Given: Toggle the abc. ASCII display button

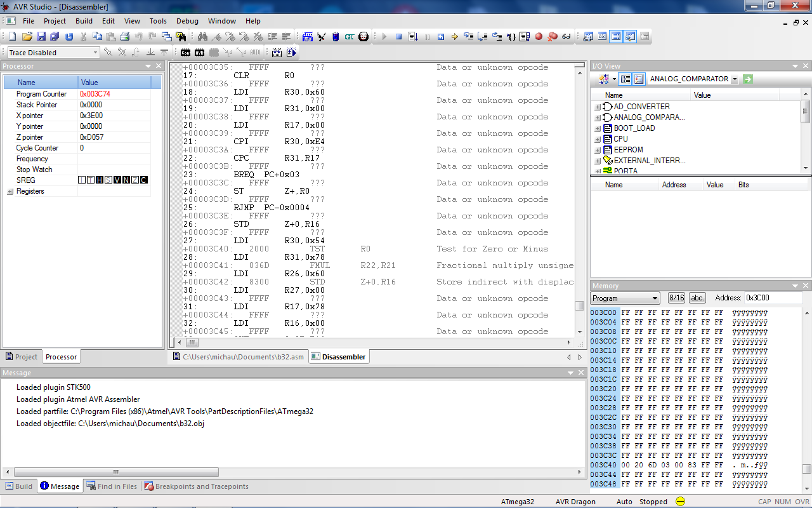Looking at the screenshot, I should 697,298.
